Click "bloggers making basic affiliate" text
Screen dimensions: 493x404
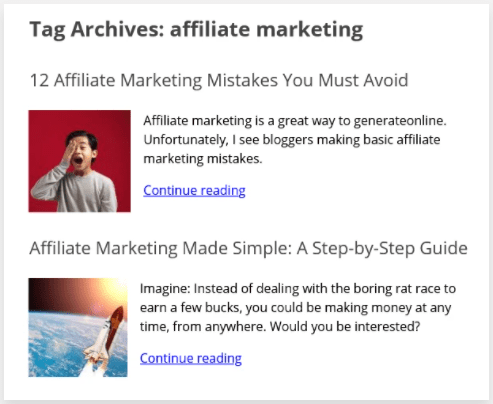pyautogui.click(x=351, y=140)
